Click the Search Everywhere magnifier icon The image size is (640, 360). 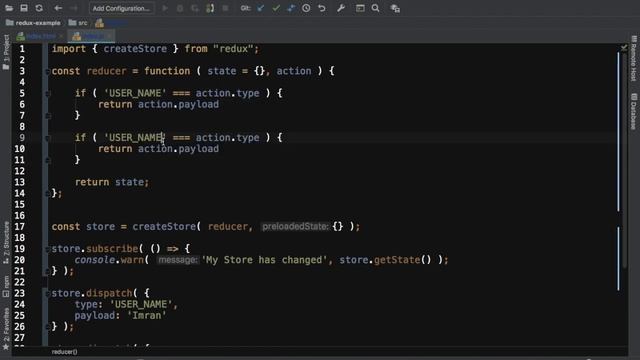tap(376, 8)
